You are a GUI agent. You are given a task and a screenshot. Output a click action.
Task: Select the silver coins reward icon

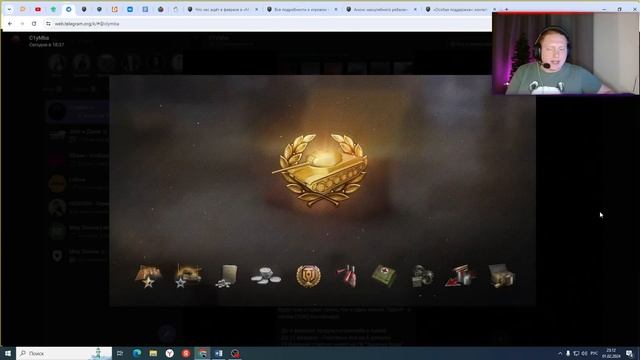(266, 276)
